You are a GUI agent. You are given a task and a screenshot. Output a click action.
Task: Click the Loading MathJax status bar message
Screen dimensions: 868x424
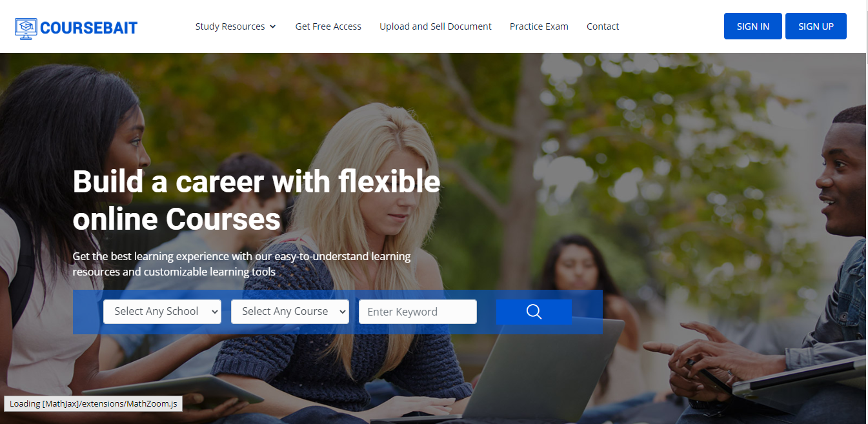[x=93, y=404]
